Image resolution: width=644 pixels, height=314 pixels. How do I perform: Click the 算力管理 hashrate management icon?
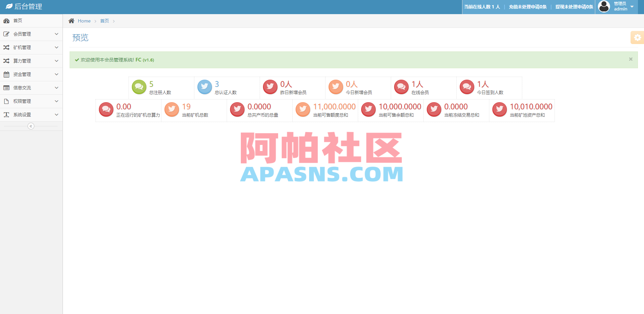(x=6, y=61)
